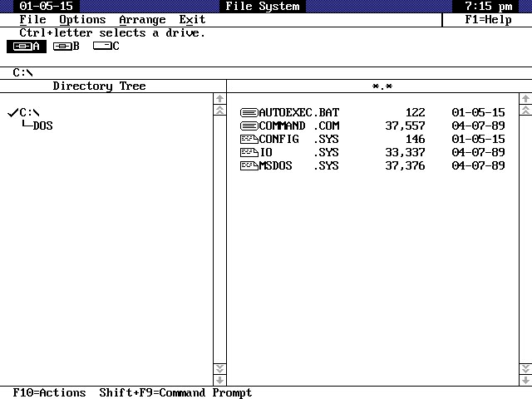This screenshot has width=532, height=399.
Task: Click the AUTOEXEC.BAT date 01-05-15
Action: [479, 112]
